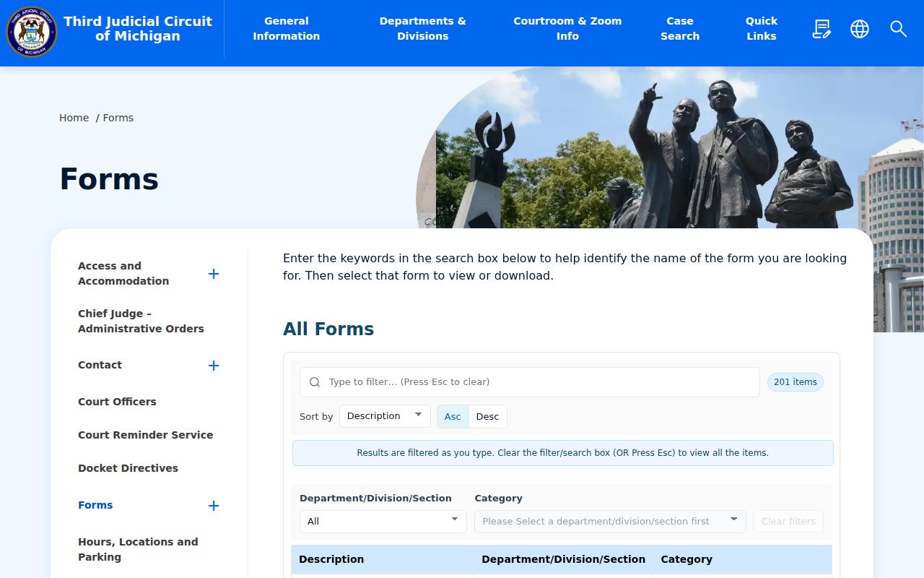This screenshot has width=924, height=578.
Task: Click the Forms sidebar link
Action: tap(95, 505)
